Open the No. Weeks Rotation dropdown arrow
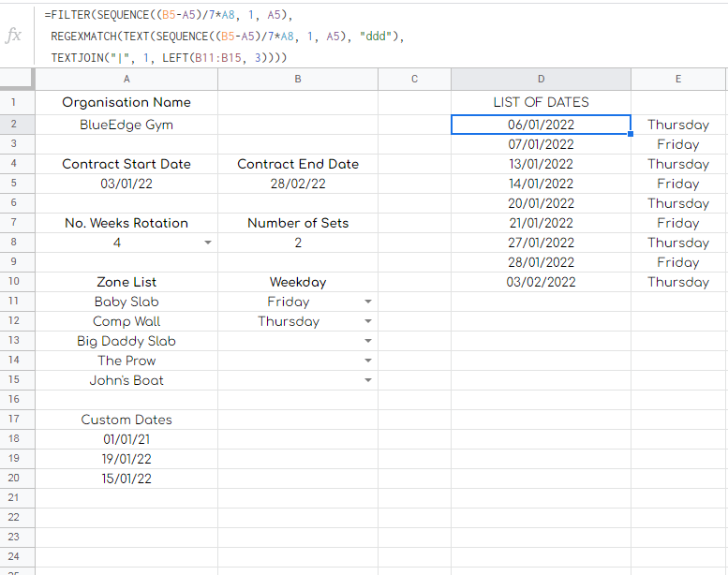The image size is (728, 575). pos(208,243)
